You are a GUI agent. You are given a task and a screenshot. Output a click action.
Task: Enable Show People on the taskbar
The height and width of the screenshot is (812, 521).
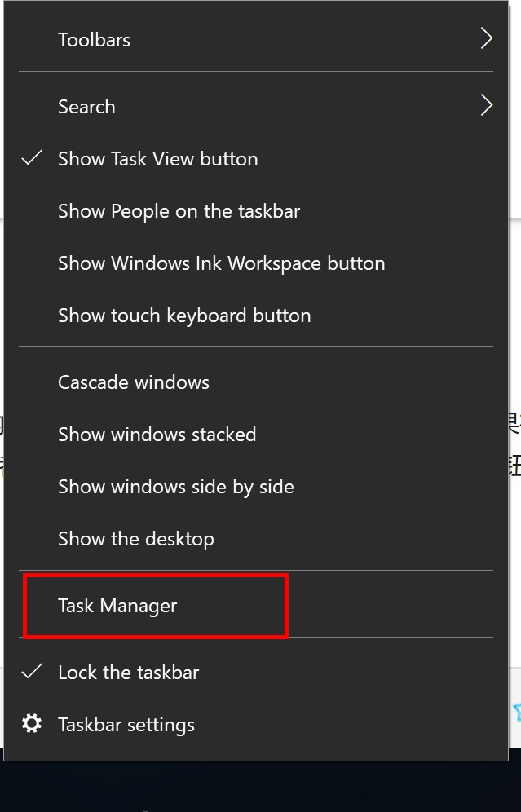(179, 211)
